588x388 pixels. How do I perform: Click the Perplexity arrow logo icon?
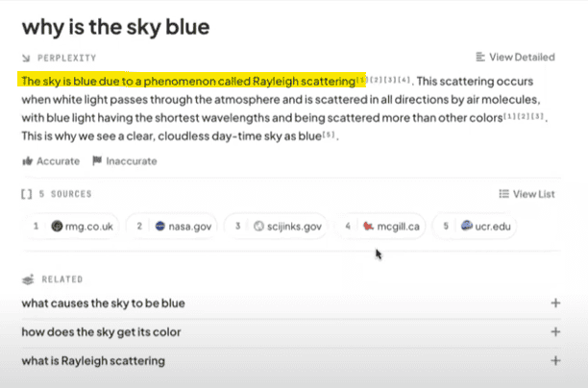(26, 59)
